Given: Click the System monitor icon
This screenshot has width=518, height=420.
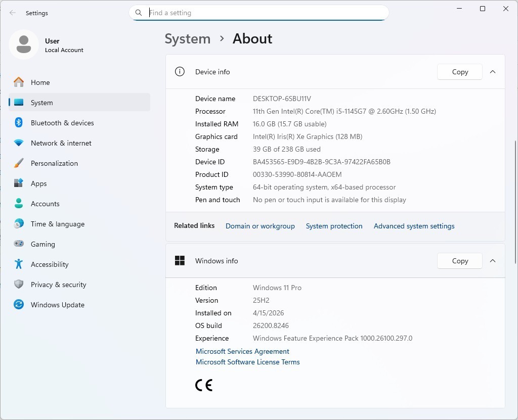Looking at the screenshot, I should pos(19,103).
